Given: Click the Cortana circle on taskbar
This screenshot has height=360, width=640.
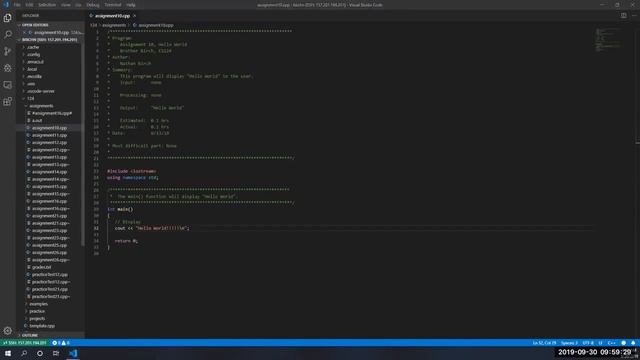Looking at the screenshot, I should pyautogui.click(x=40, y=353).
